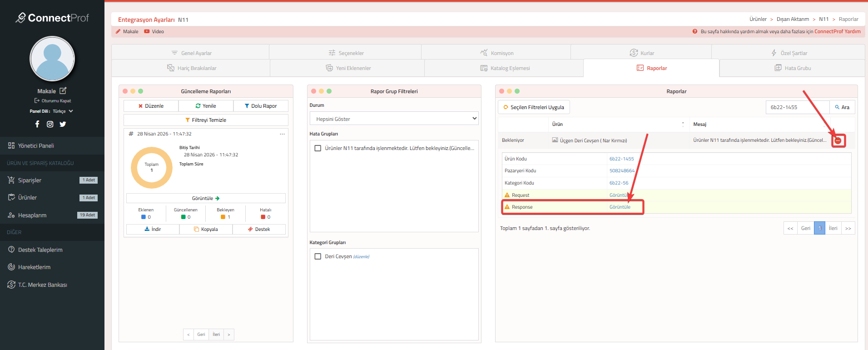Expand the Durum 'Hepsini Göster' dropdown
The image size is (868, 350).
click(394, 119)
